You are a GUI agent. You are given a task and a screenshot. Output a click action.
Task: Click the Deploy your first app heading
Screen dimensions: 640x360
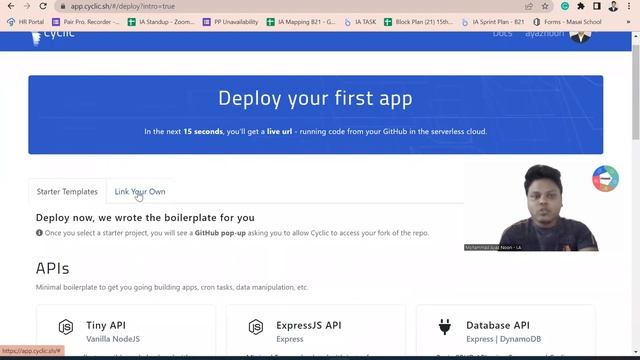[x=316, y=98]
